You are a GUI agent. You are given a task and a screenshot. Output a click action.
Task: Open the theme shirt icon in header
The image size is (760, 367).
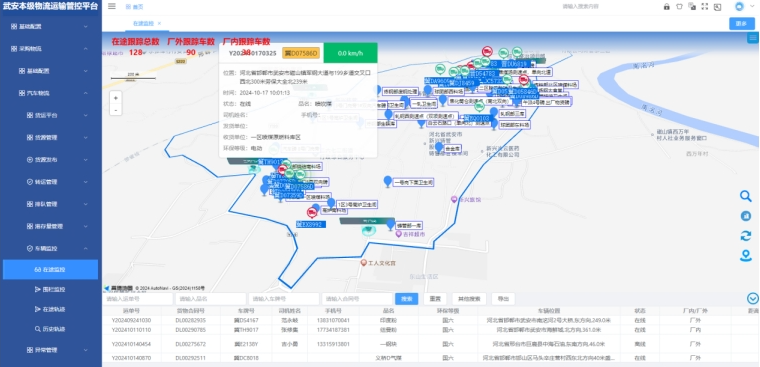[679, 7]
